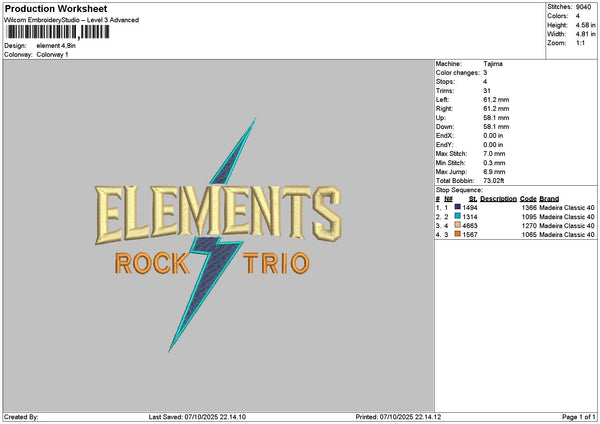Click the 'Color changes:' label
Viewport: 600px width, 424px height.
(458, 73)
